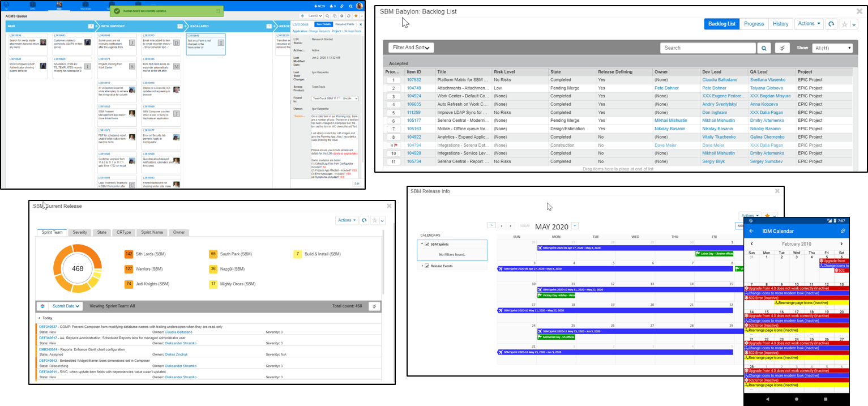The height and width of the screenshot is (406, 868).
Task: Toggle Release Events calendar checkbox
Action: [427, 266]
